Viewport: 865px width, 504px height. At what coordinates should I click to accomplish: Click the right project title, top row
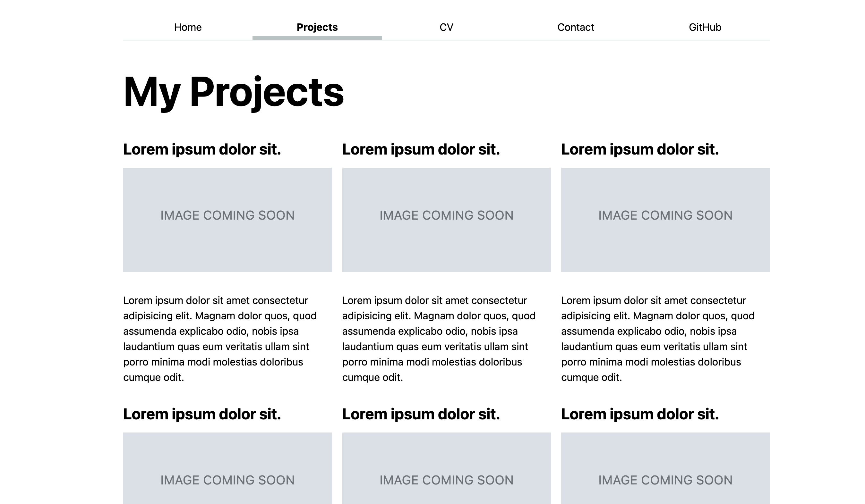point(640,150)
